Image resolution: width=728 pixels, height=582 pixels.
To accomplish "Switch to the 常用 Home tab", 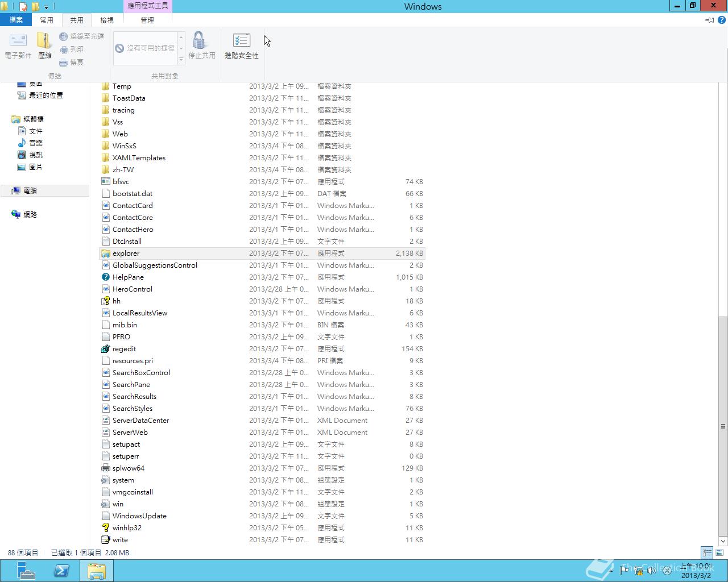I will point(47,20).
